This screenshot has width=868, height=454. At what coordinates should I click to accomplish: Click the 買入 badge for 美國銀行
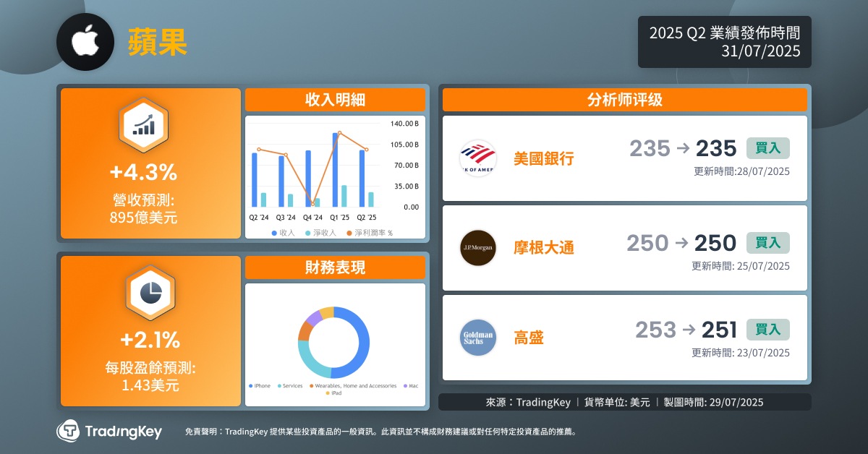coord(768,148)
